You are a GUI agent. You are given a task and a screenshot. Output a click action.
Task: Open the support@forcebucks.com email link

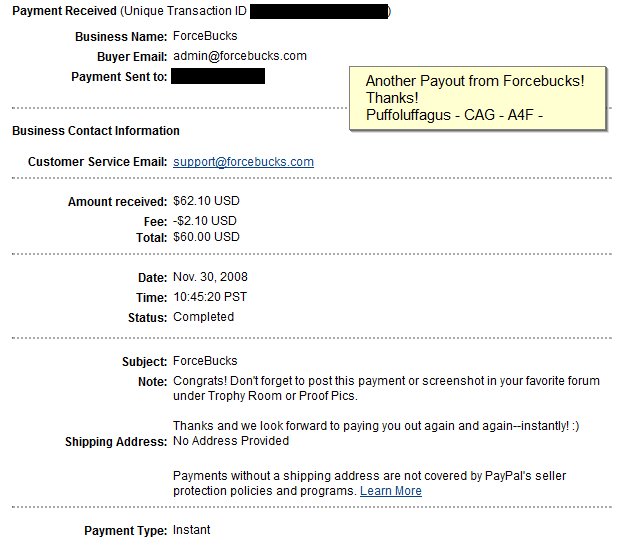click(243, 162)
